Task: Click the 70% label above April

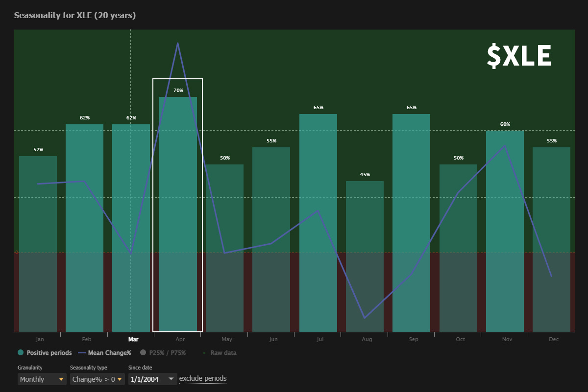Action: pos(178,91)
